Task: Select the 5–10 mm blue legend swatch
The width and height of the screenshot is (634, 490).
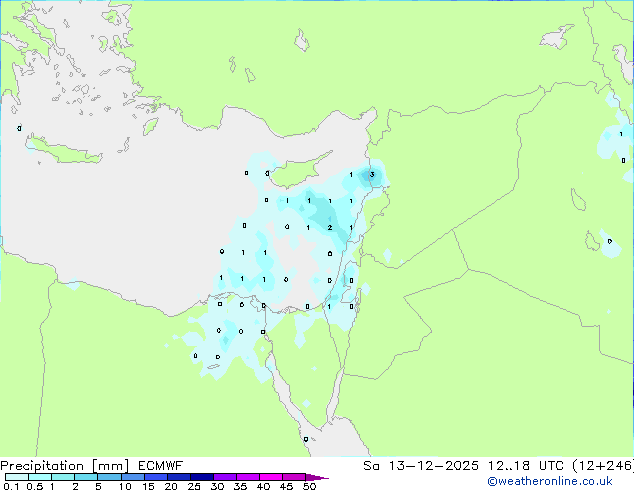Action: [109, 477]
